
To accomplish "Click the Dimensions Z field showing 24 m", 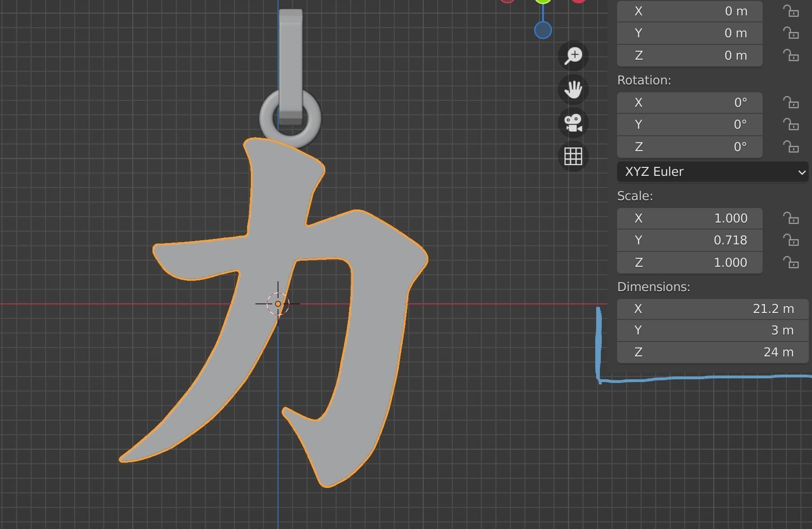I will pos(712,352).
